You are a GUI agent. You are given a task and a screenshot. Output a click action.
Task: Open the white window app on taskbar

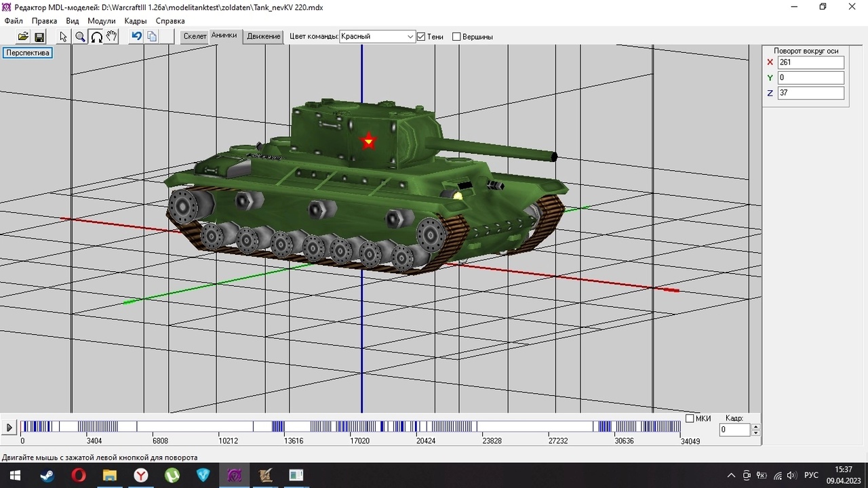click(x=296, y=476)
